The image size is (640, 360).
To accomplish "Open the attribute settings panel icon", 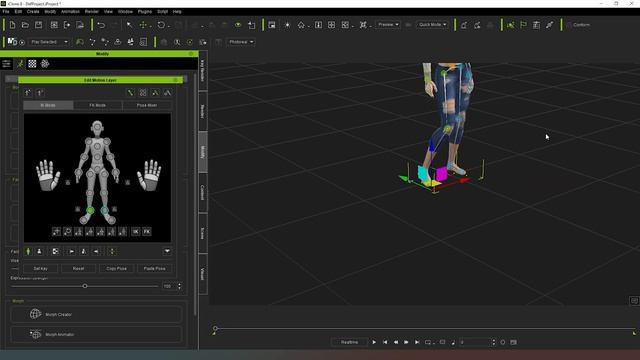I will 7,64.
